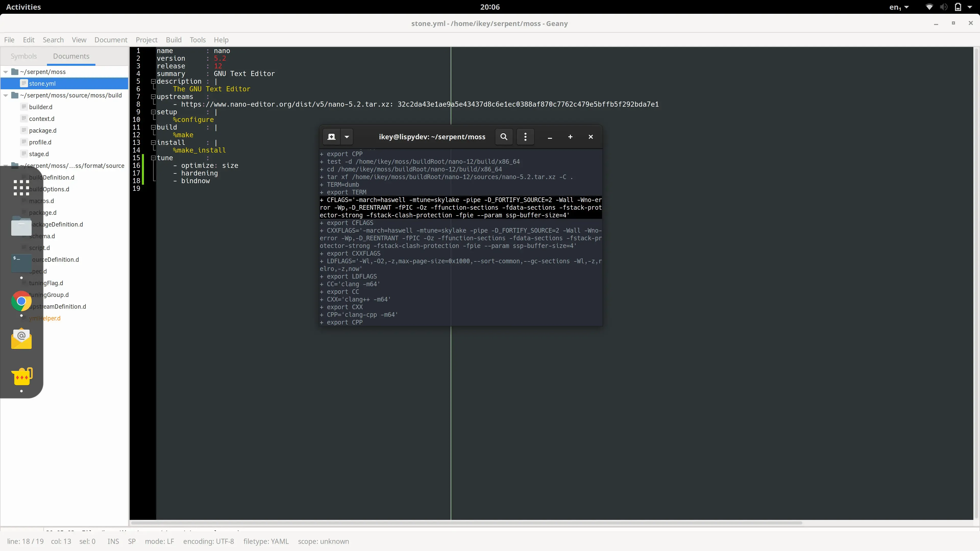Click the battery icon in the top bar
The width and height of the screenshot is (980, 551).
pos(958,7)
